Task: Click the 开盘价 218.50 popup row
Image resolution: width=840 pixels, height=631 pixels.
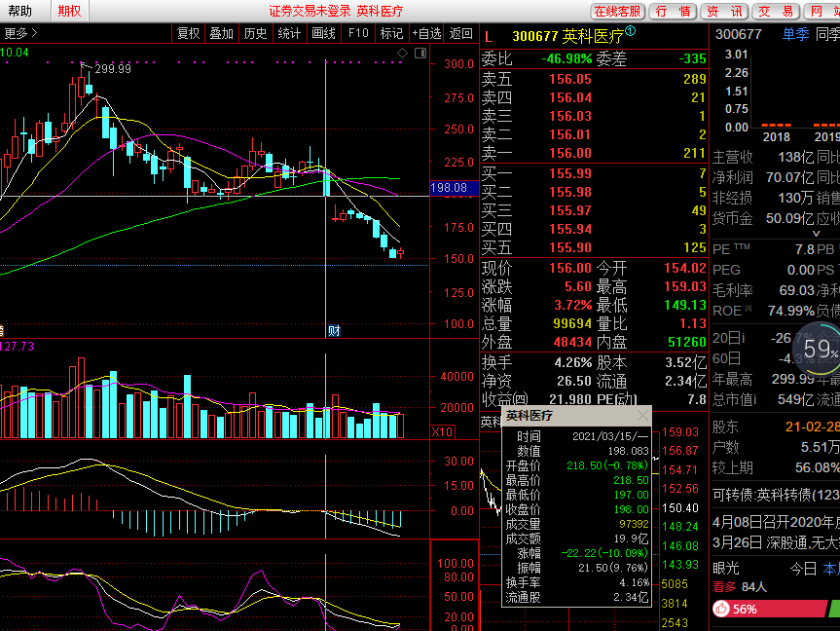Action: [x=577, y=465]
